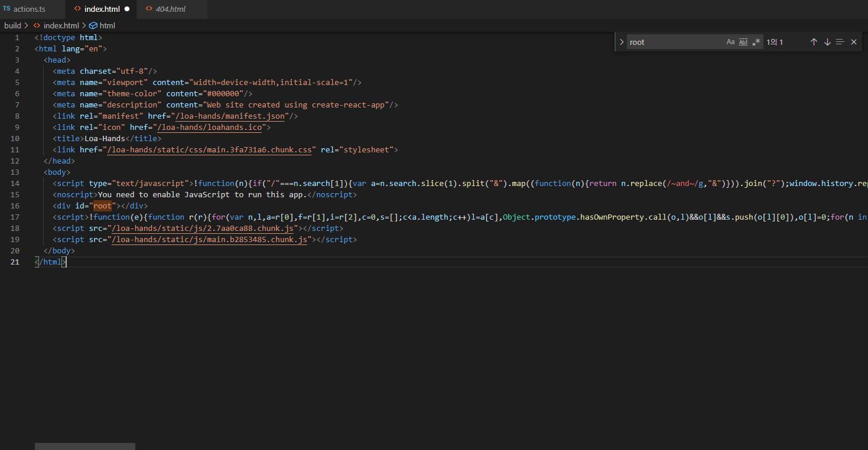Open the 404.html tab
Screen dimensions: 868x450
172,9
